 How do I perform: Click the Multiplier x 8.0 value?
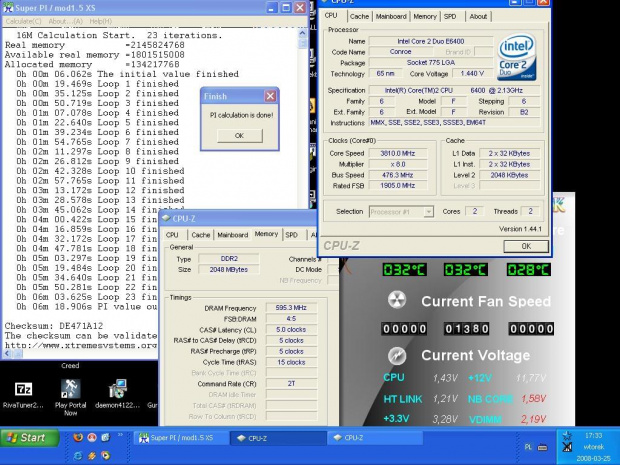click(398, 164)
